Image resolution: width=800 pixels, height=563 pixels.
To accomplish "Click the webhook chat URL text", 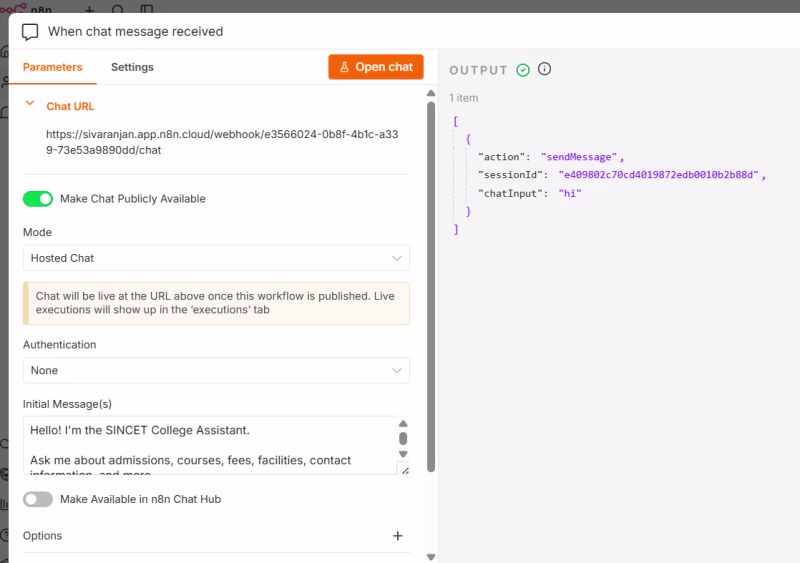I will (222, 142).
